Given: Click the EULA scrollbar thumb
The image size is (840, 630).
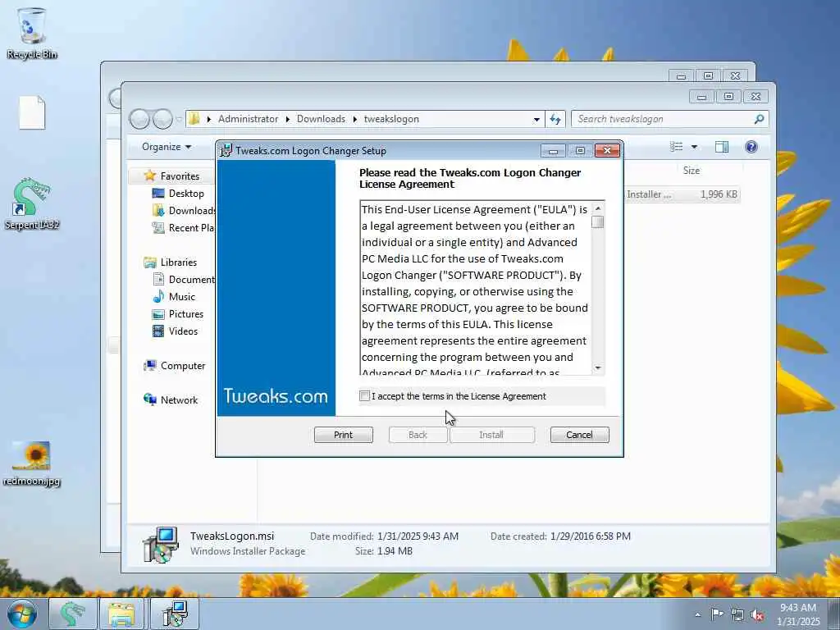Looking at the screenshot, I should 598,221.
